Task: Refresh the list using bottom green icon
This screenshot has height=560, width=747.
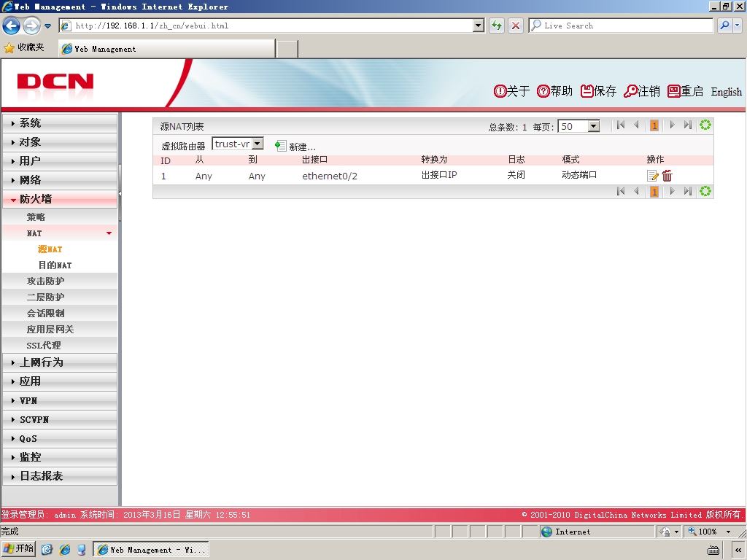Action: 705,191
